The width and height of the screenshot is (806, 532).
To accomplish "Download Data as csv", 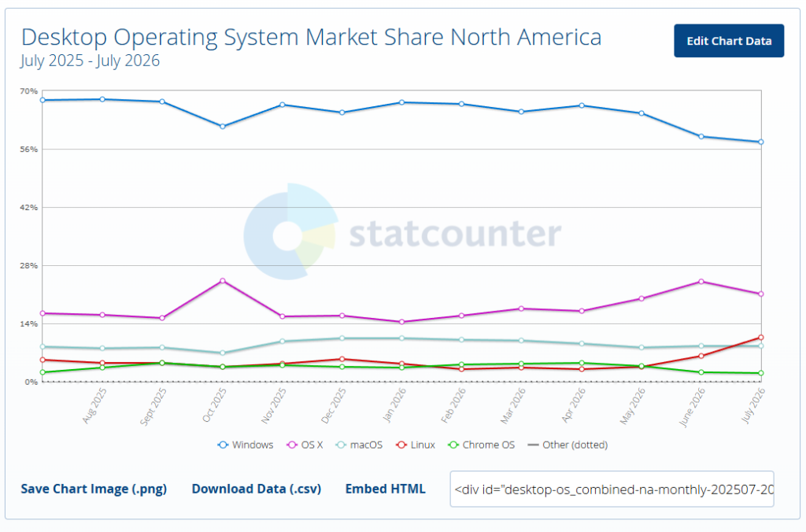I will [x=257, y=489].
